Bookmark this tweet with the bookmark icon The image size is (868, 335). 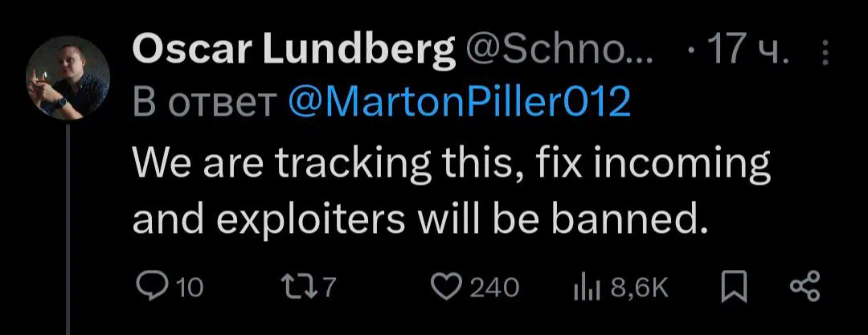pos(734,288)
